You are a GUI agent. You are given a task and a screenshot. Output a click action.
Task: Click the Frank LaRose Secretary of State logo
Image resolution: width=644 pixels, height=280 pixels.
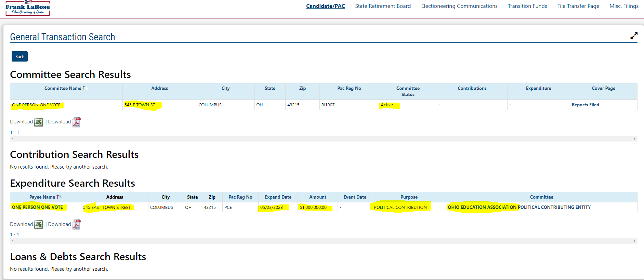[x=28, y=8]
